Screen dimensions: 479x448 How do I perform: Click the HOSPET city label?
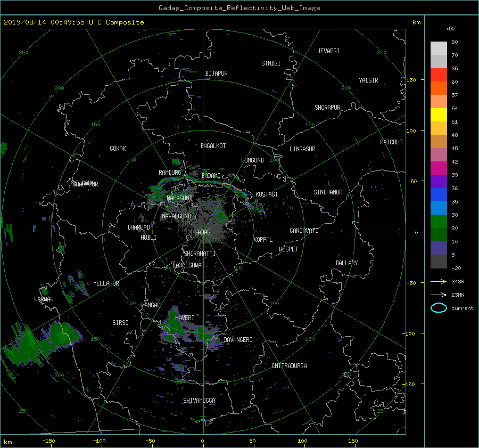point(288,249)
